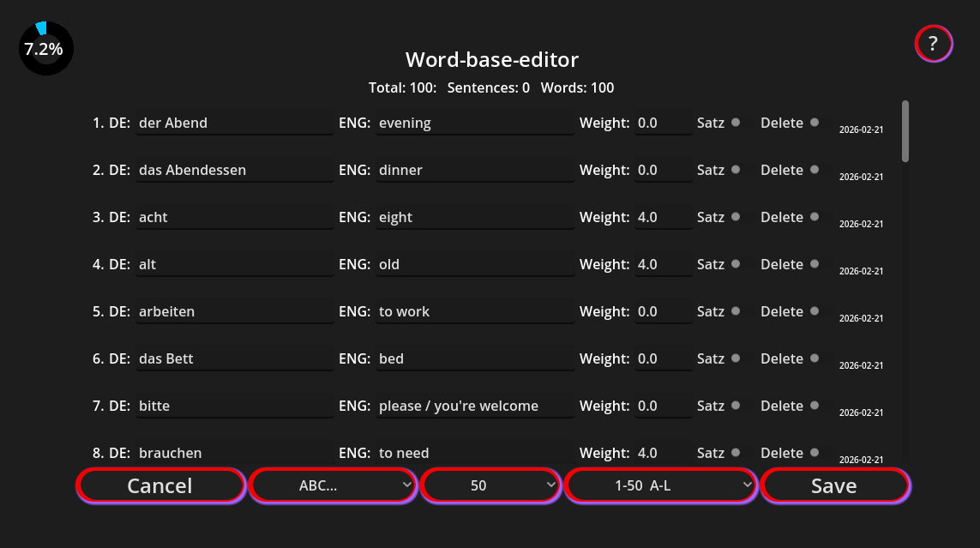
Task: Open the help question mark icon
Action: 934,44
